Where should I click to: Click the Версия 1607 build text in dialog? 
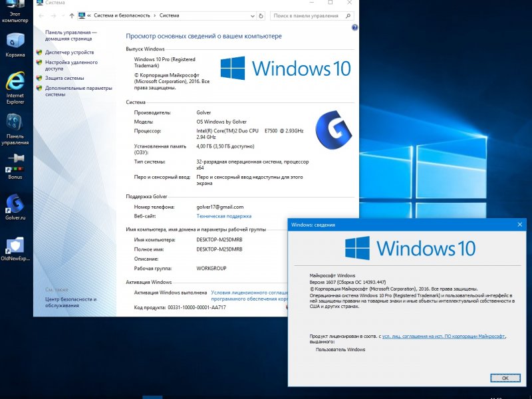tap(347, 282)
